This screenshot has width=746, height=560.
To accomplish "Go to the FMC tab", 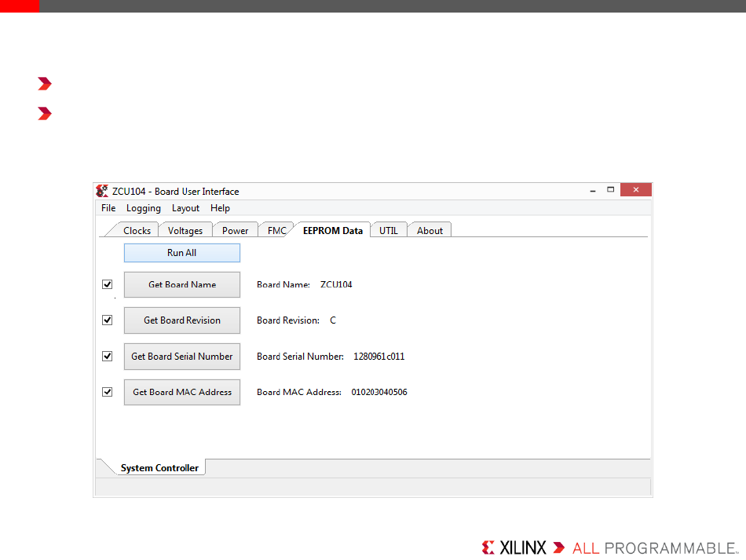I will (x=276, y=230).
